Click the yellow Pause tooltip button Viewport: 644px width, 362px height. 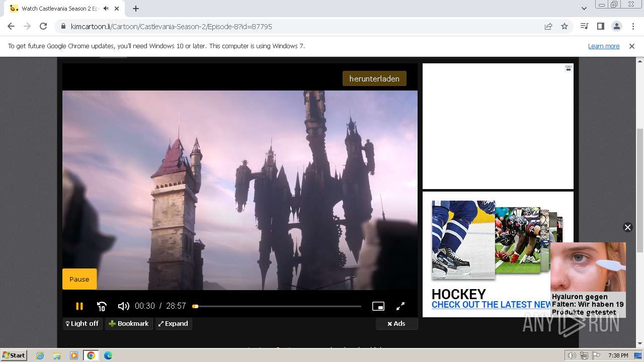[x=79, y=279]
